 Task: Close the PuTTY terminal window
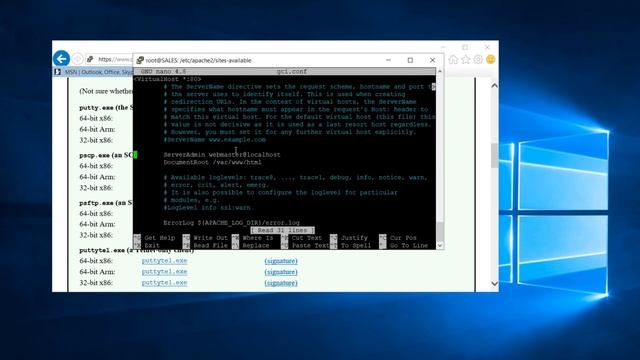pos(432,60)
